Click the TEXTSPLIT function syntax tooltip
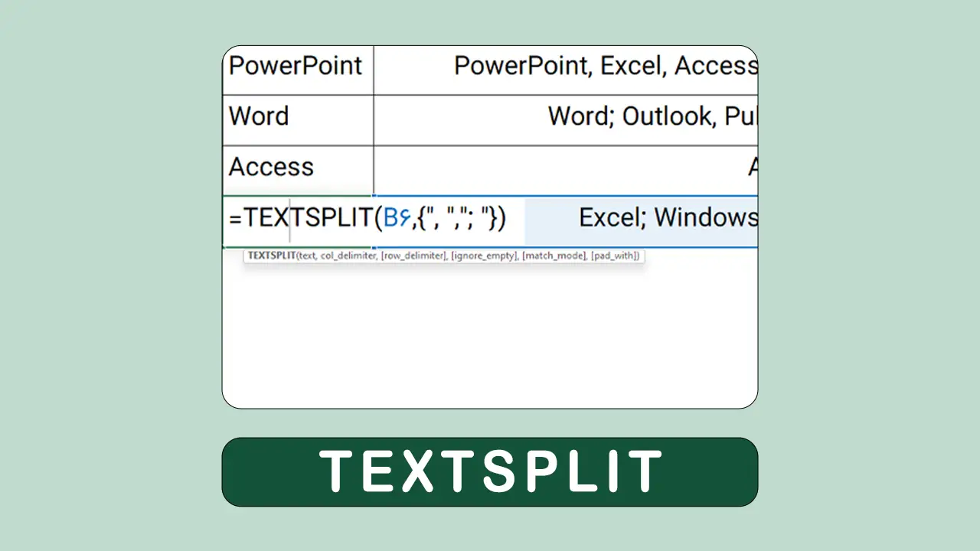Viewport: 980px width, 551px height. (x=444, y=256)
